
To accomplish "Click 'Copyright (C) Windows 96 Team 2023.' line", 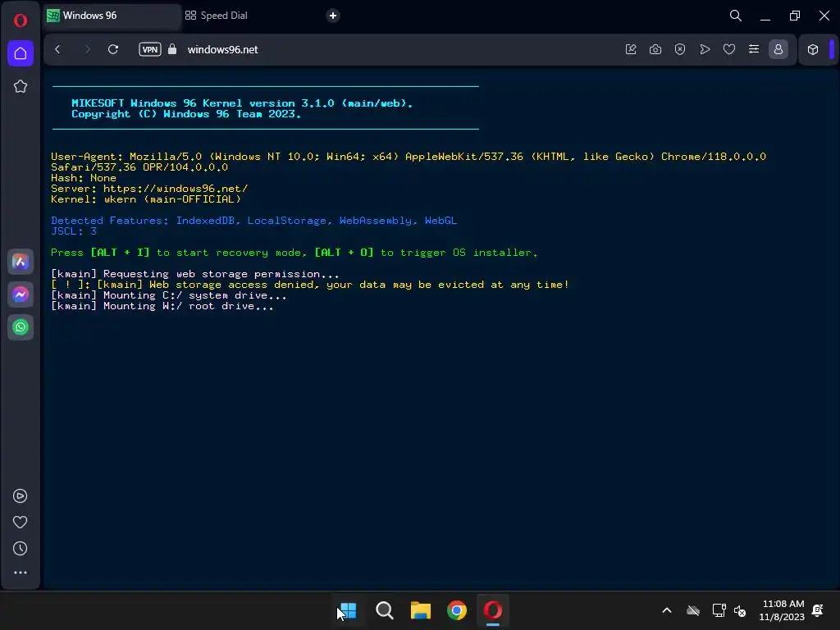I will click(186, 114).
